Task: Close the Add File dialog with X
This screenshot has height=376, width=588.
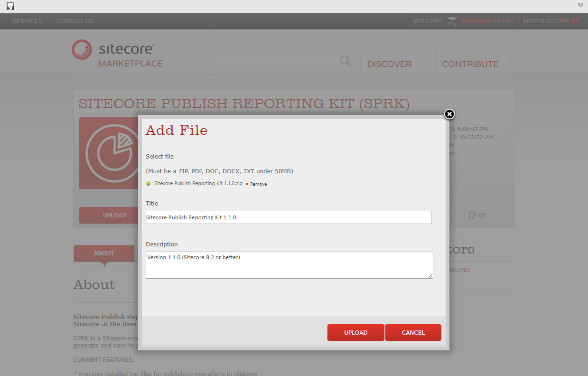Action: (449, 114)
